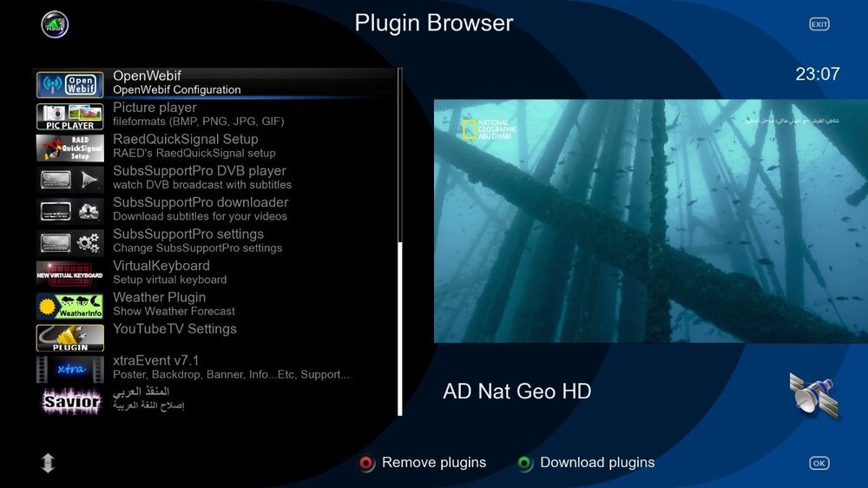This screenshot has height=488, width=868.
Task: Click the Savior plugin icon
Action: pyautogui.click(x=71, y=401)
